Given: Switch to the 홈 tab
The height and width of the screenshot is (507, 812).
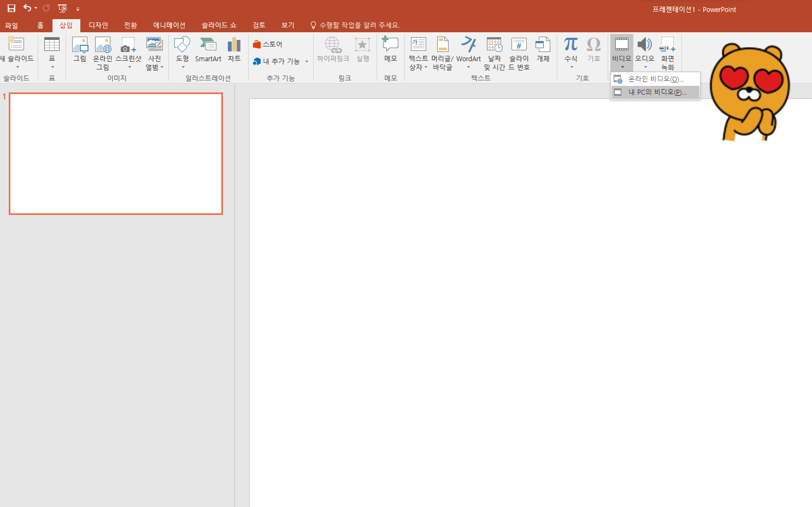Looking at the screenshot, I should [40, 25].
